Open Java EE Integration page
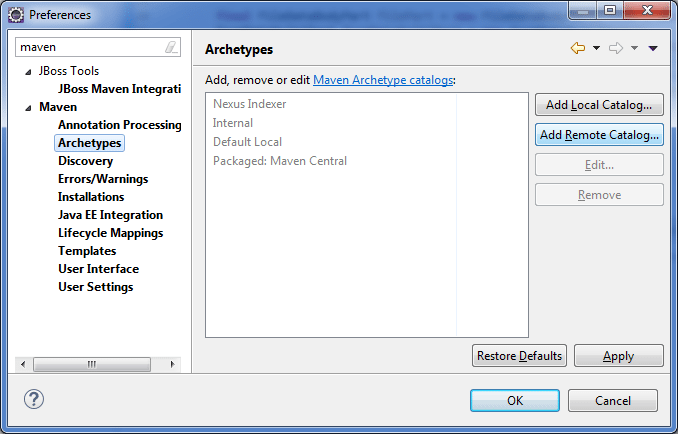678x434 pixels. pos(110,215)
